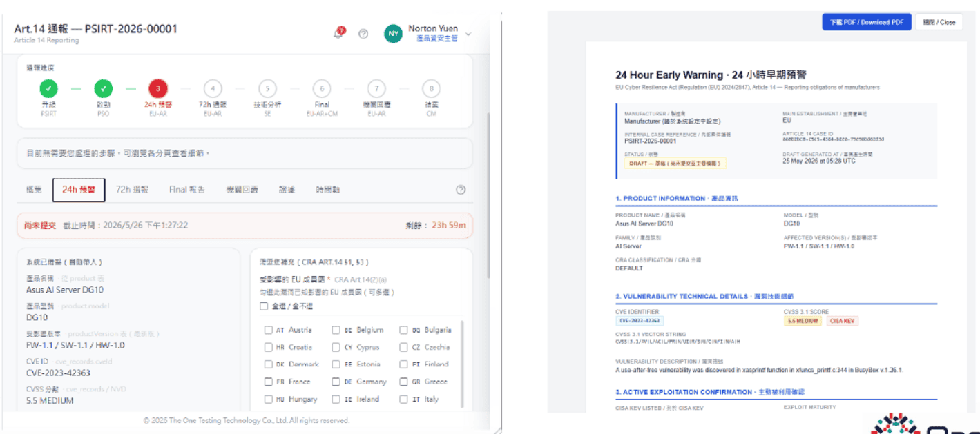Click section heading 1. PRODUCT INFORMATION in preview
The image size is (980, 434).
677,199
